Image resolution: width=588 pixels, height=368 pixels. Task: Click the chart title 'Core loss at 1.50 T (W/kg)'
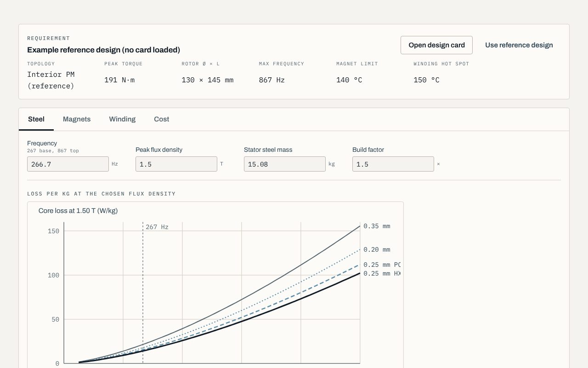78,211
